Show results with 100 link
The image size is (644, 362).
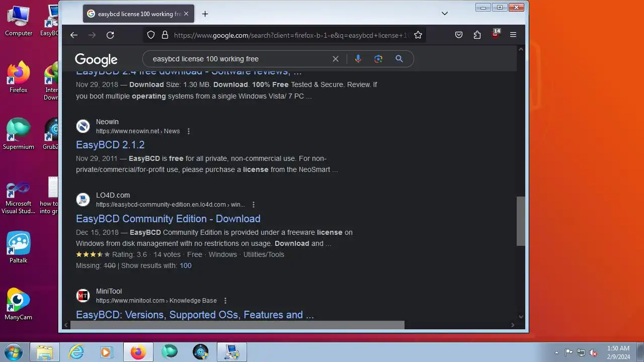(x=186, y=265)
